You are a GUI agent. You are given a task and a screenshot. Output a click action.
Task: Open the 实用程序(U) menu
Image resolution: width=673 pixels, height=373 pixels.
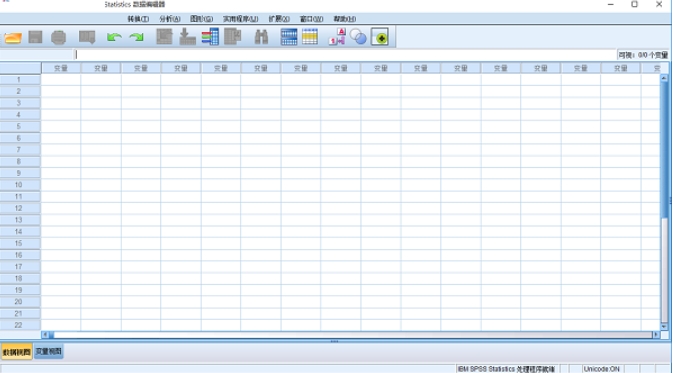[240, 19]
